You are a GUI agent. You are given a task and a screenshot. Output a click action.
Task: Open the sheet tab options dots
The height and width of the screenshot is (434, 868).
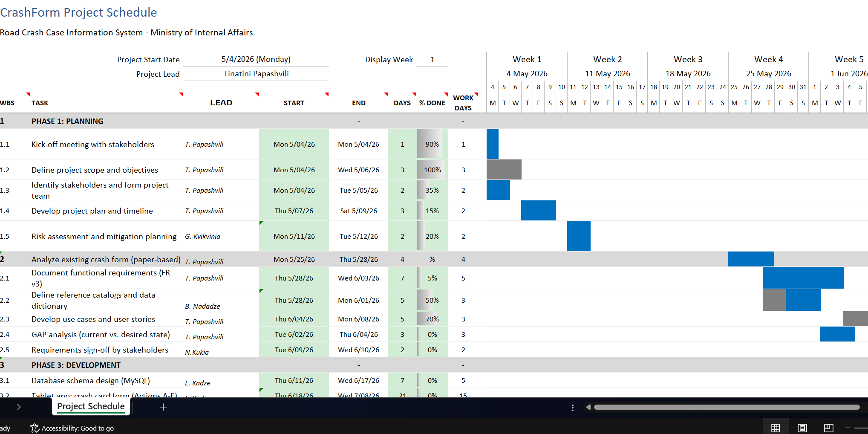pyautogui.click(x=572, y=408)
